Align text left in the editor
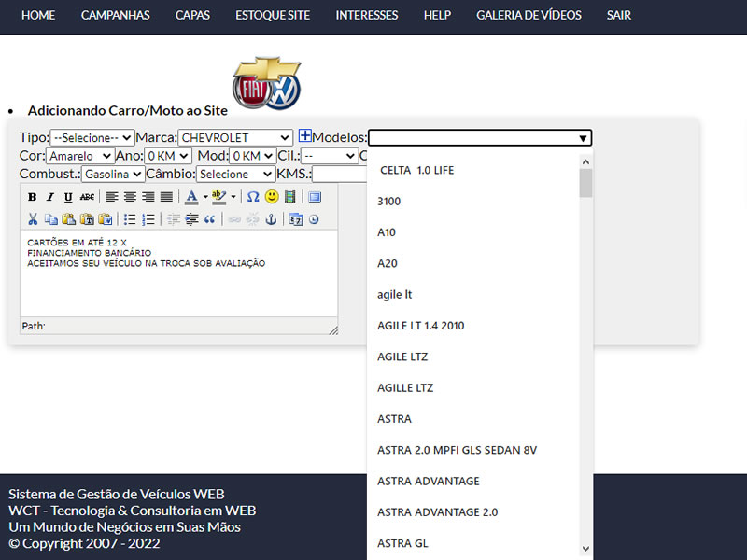The height and width of the screenshot is (560, 747). click(x=111, y=197)
